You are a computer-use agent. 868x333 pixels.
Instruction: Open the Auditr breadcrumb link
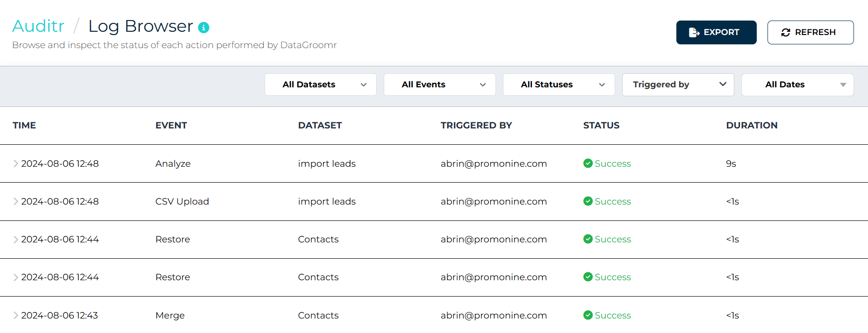click(x=38, y=26)
